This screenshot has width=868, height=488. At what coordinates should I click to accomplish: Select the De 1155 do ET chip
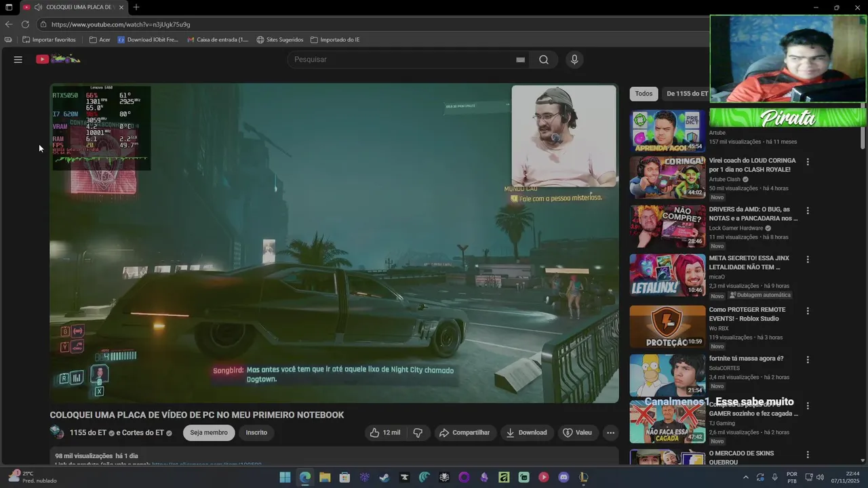686,94
